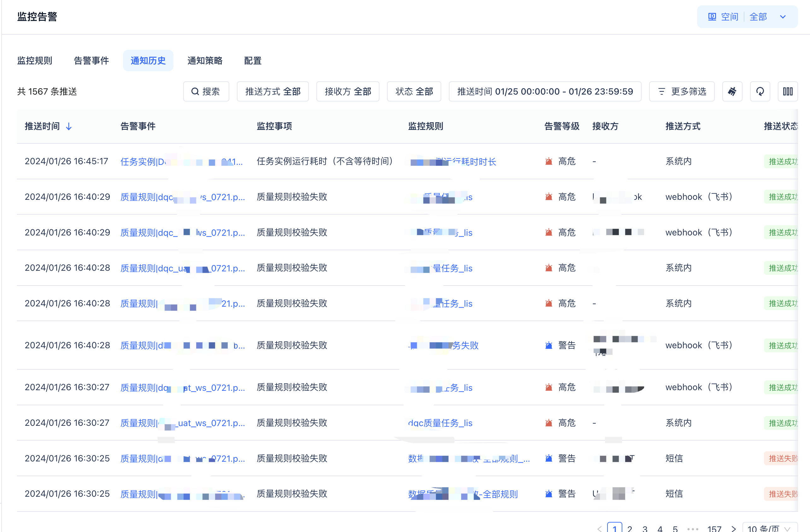Click the refresh icon button
810x532 pixels.
click(760, 91)
